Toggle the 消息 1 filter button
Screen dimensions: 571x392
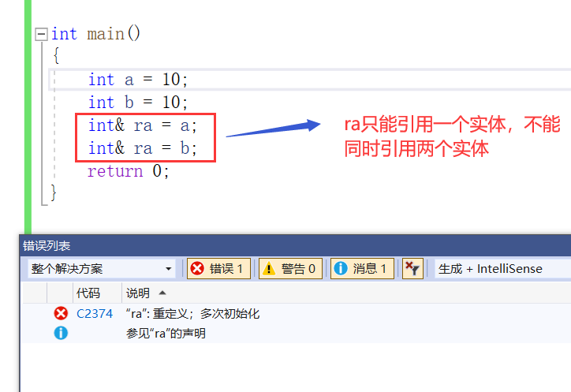[x=362, y=268]
